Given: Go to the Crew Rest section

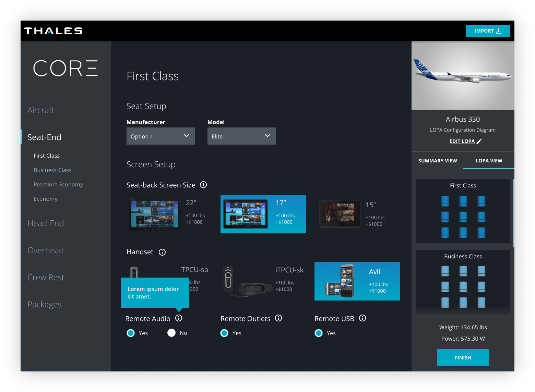Looking at the screenshot, I should coord(46,277).
